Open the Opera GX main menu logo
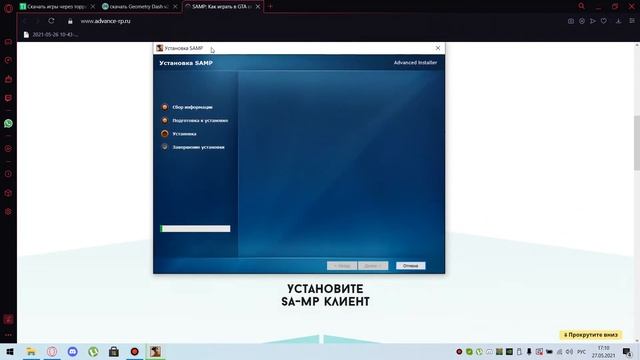The height and width of the screenshot is (360, 640). 8,8
